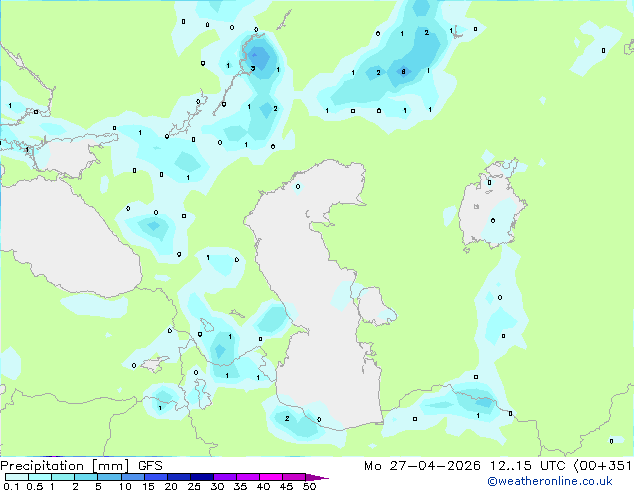This screenshot has height=490, width=634.
Task: Click the "20" legend scale label
Action: (171, 486)
